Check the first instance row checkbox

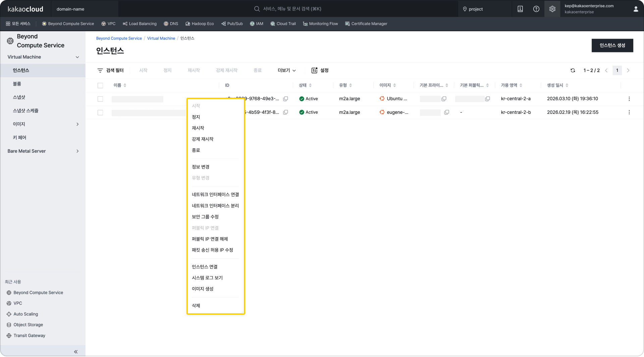100,99
